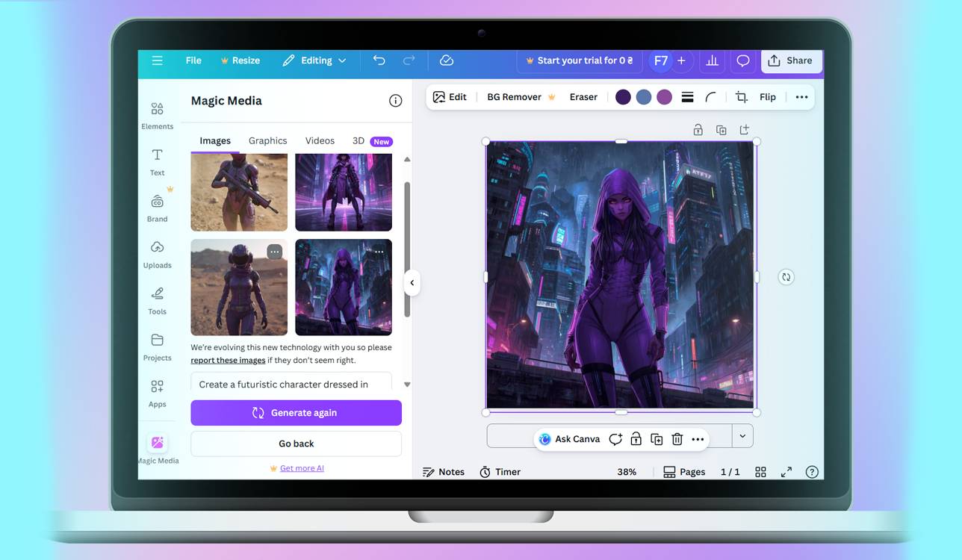The image size is (962, 560).
Task: Use the BG Remover tool
Action: point(521,97)
